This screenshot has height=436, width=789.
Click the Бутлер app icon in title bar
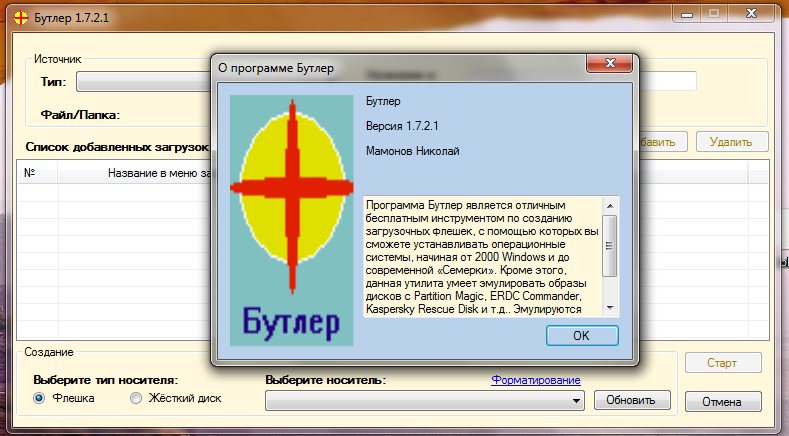point(21,18)
